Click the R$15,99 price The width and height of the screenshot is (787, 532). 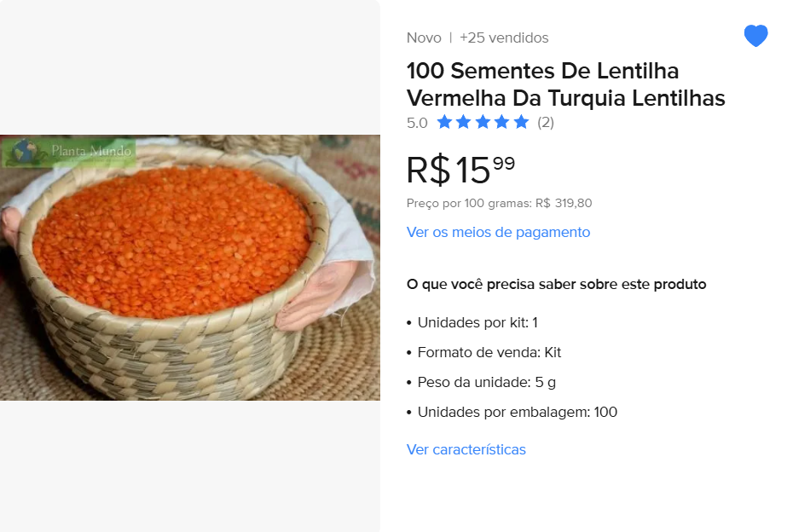[460, 170]
